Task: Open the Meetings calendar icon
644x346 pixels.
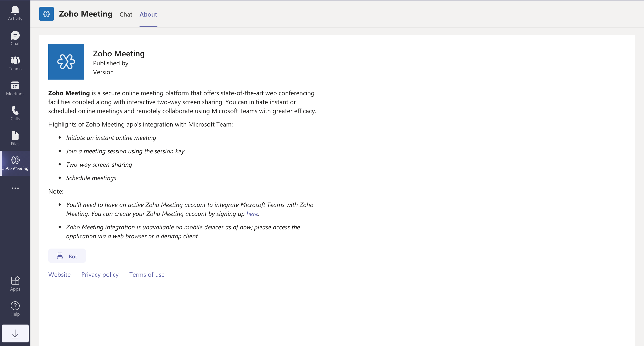Action: [15, 88]
